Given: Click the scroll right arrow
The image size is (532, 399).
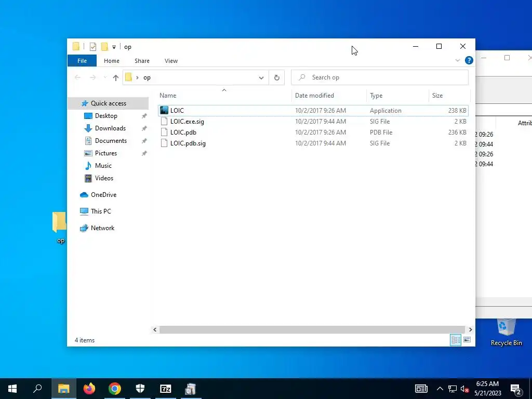Looking at the screenshot, I should [x=470, y=330].
